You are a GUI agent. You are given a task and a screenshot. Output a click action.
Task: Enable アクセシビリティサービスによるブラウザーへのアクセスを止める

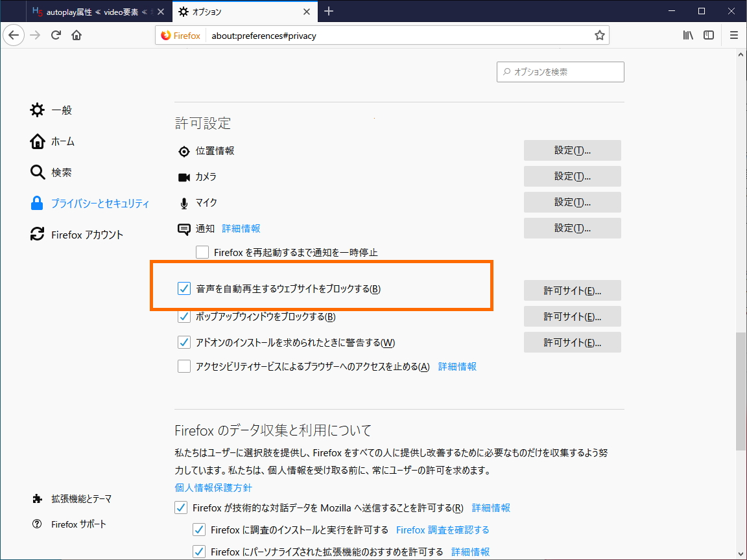tap(184, 366)
